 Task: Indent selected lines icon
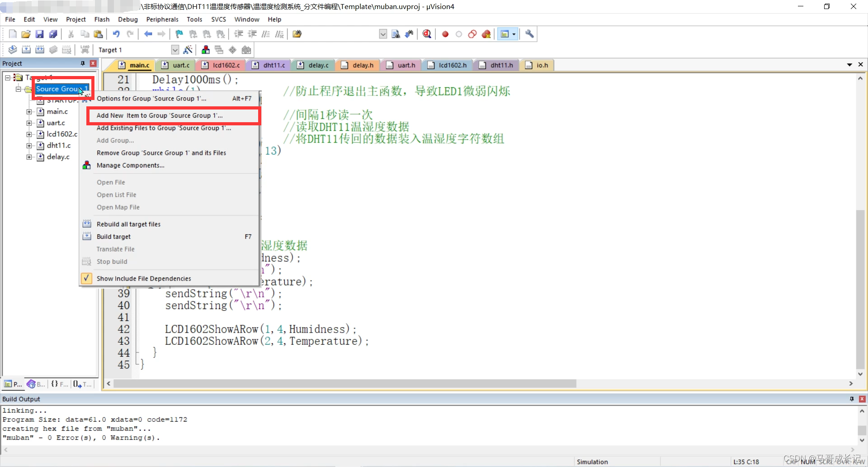[238, 34]
